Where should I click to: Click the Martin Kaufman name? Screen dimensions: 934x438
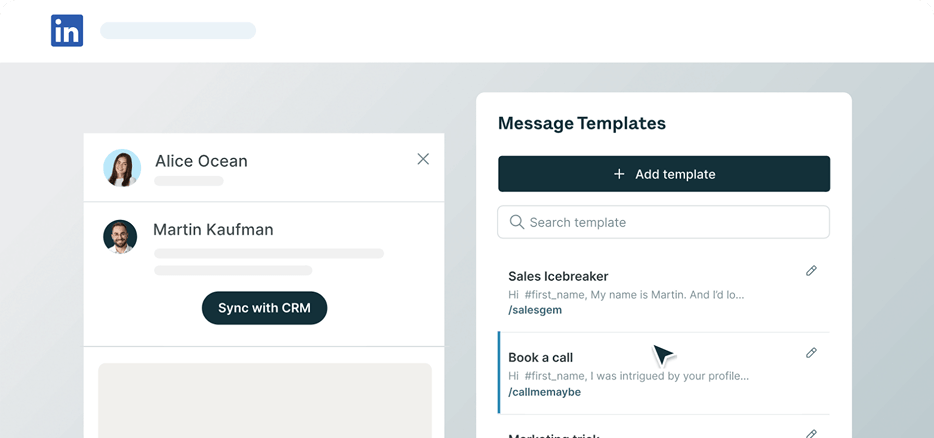pos(213,229)
